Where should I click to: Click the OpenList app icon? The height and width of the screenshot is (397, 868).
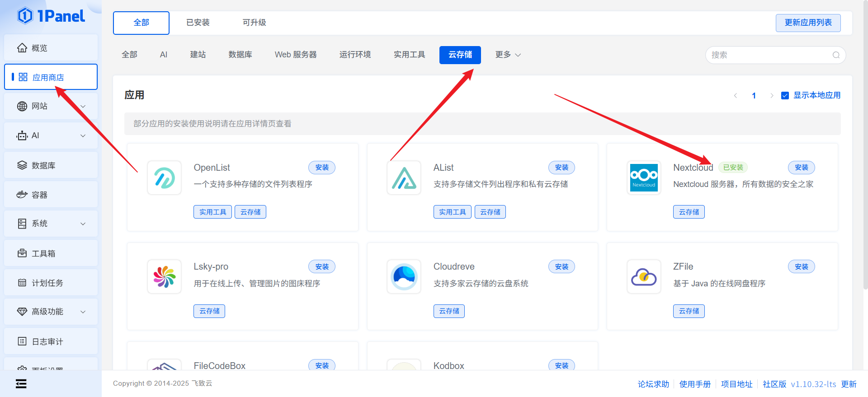click(164, 178)
